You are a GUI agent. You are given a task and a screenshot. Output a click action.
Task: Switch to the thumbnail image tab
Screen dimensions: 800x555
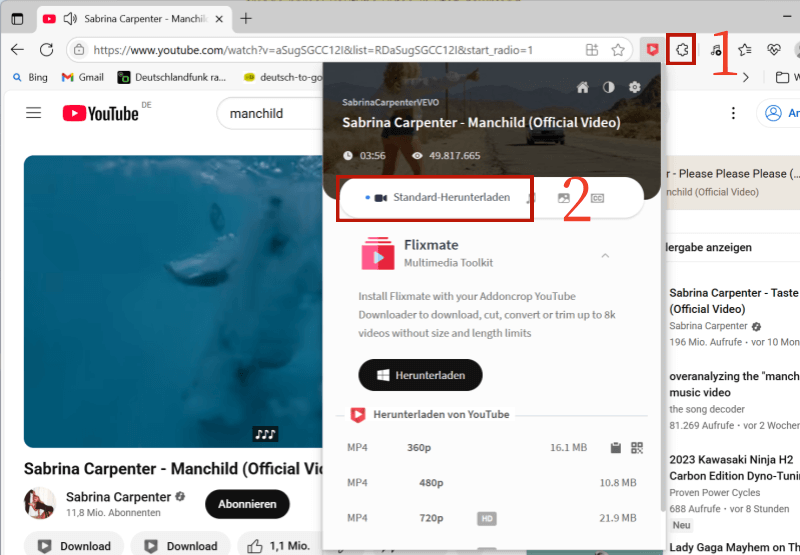[564, 198]
